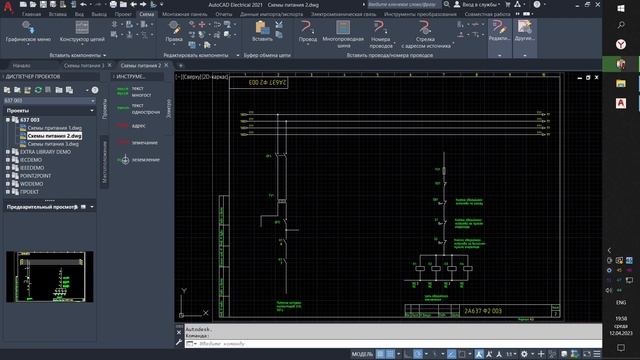Switch to the Главная ribbon tab

pos(31,14)
